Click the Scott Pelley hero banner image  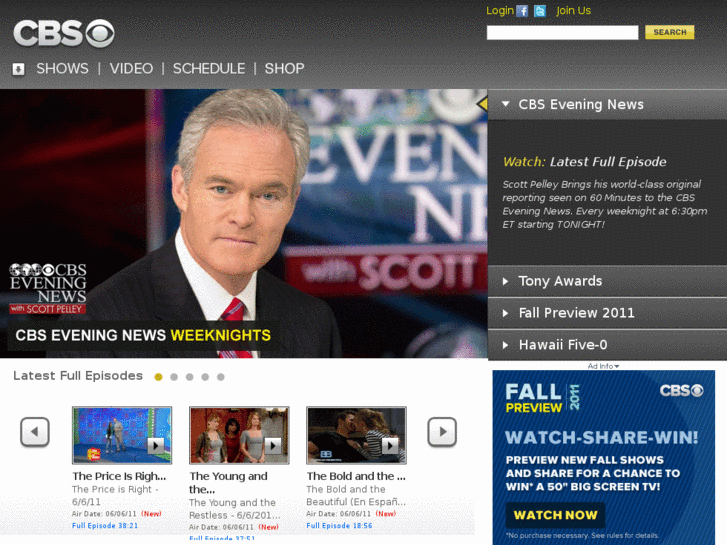coord(243,223)
